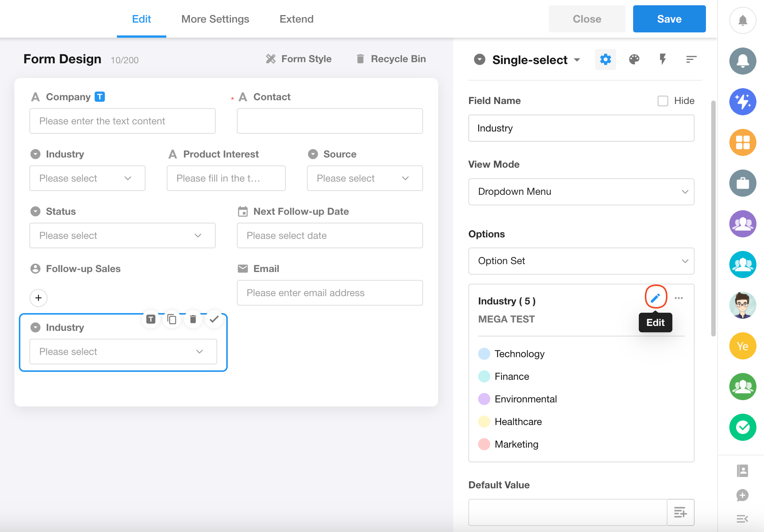Click the default value list-add icon

coord(680,512)
